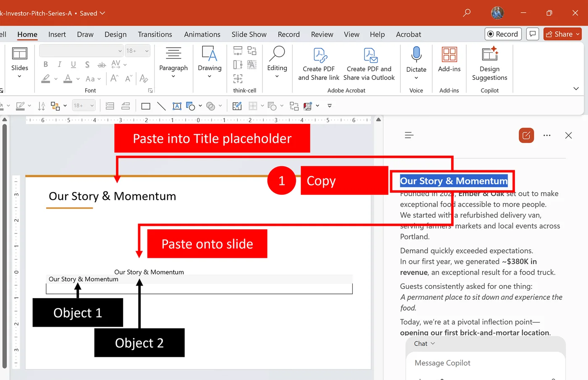
Task: Collapse the ribbon with chevron
Action: click(x=576, y=89)
